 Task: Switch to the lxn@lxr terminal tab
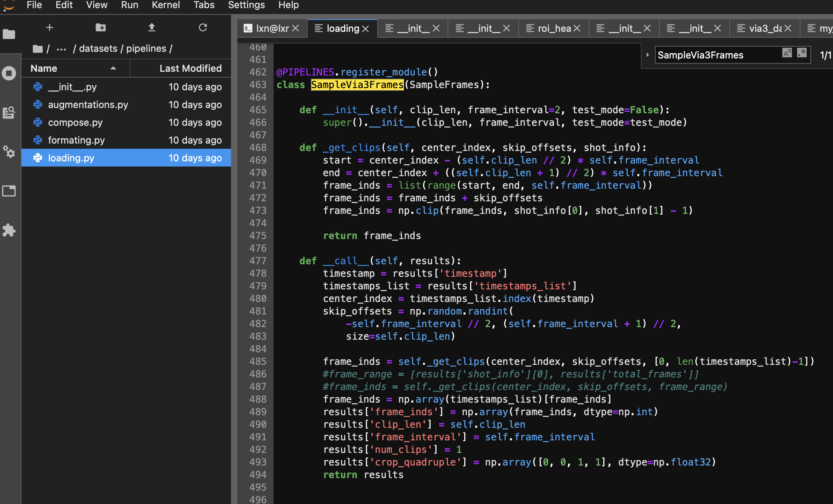(272, 28)
